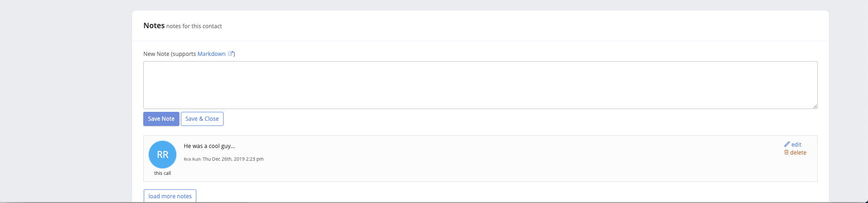The width and height of the screenshot is (868, 203).
Task: Select the note text 'He was a cool guy...'
Action: [209, 146]
